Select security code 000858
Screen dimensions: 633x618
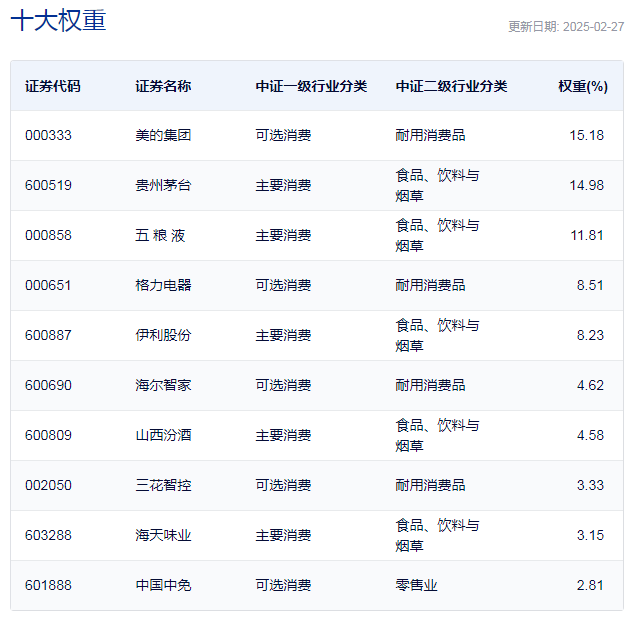[48, 235]
